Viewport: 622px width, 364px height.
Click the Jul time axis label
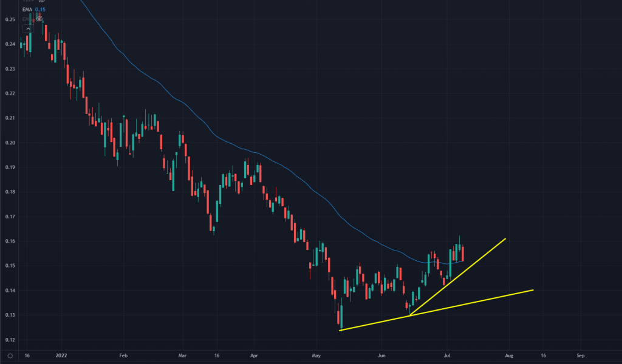[446, 356]
